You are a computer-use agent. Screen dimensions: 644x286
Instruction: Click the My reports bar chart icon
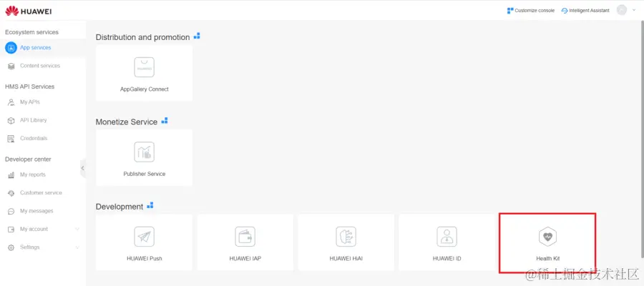11,175
